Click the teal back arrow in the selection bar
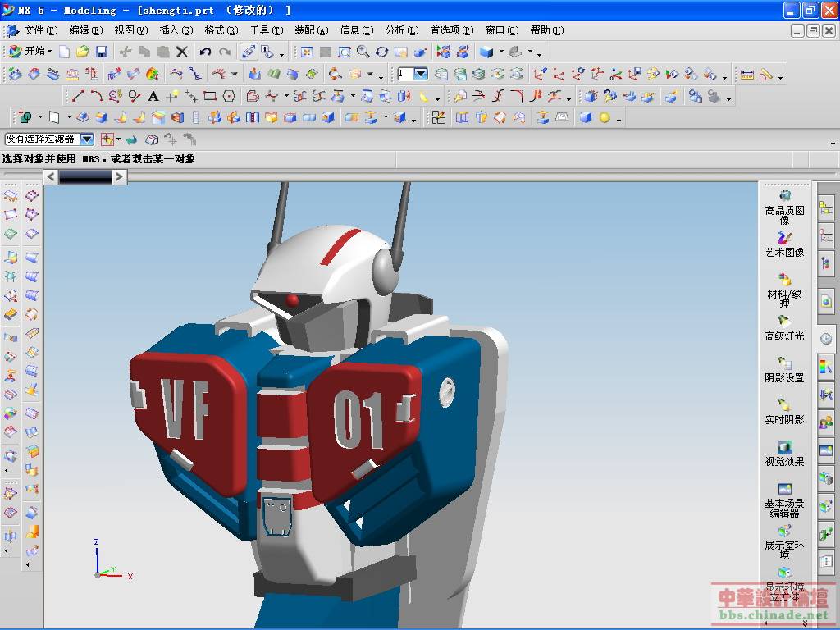The image size is (840, 630). tap(132, 139)
